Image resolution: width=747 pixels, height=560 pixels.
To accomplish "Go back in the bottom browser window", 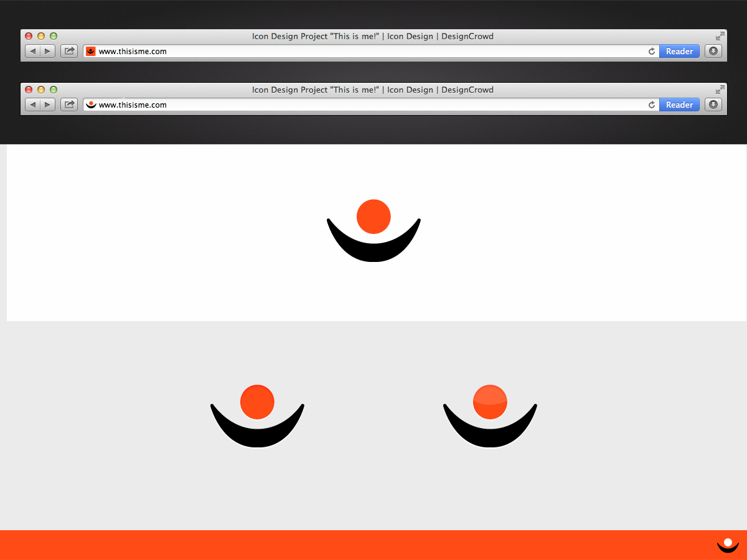I will [x=32, y=105].
